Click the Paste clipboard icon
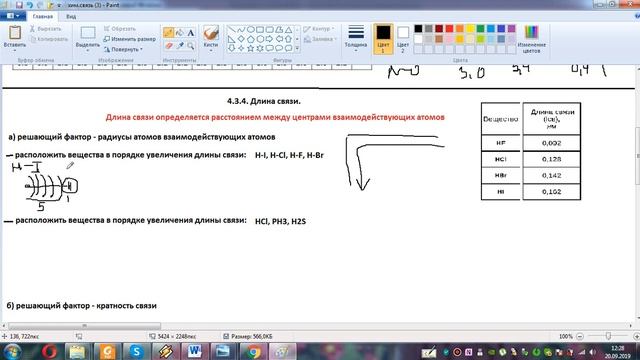Viewport: 640px width, 360px height. click(x=15, y=33)
